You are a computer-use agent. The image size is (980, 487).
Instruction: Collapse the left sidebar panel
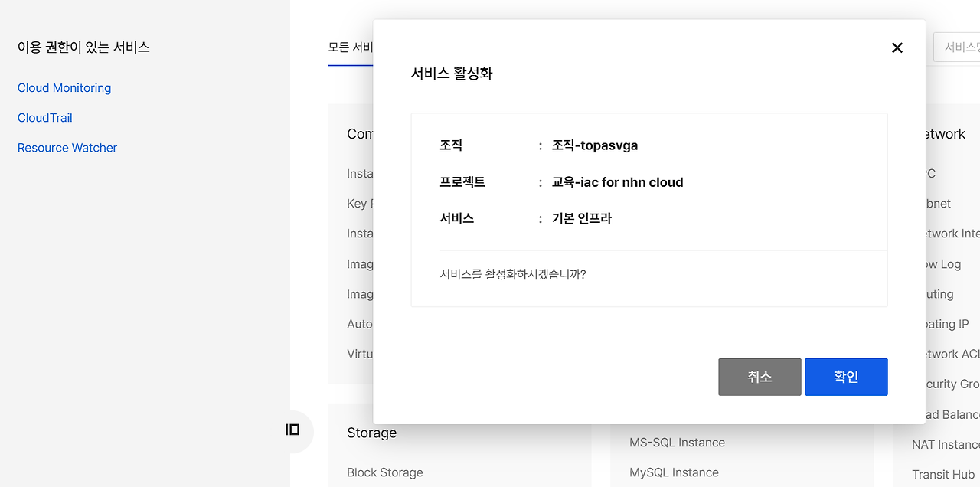(x=293, y=431)
